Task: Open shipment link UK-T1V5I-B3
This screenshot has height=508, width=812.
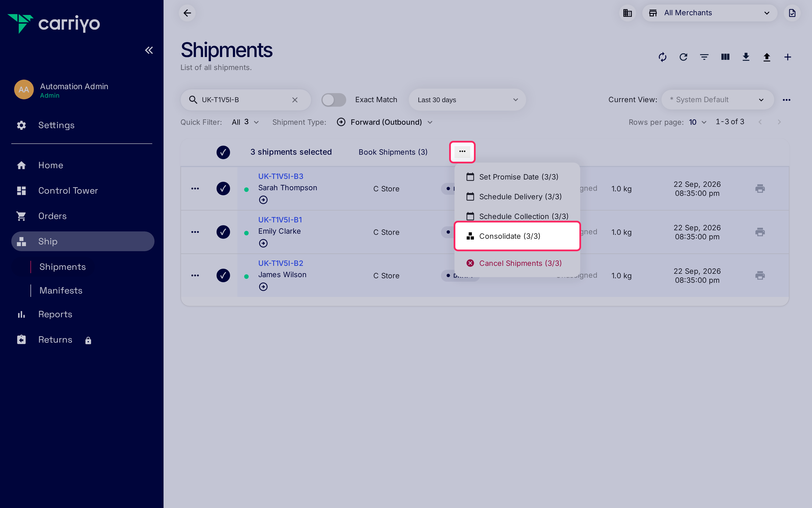Action: pos(281,176)
